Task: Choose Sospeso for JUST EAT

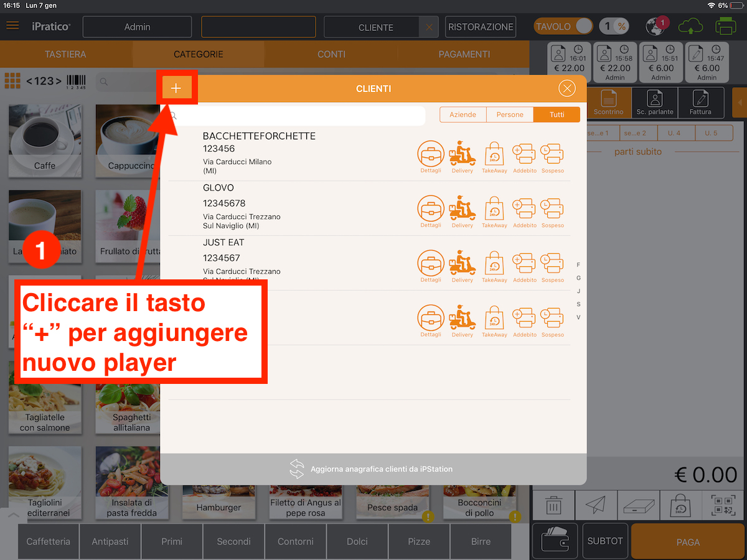Action: pos(553,266)
